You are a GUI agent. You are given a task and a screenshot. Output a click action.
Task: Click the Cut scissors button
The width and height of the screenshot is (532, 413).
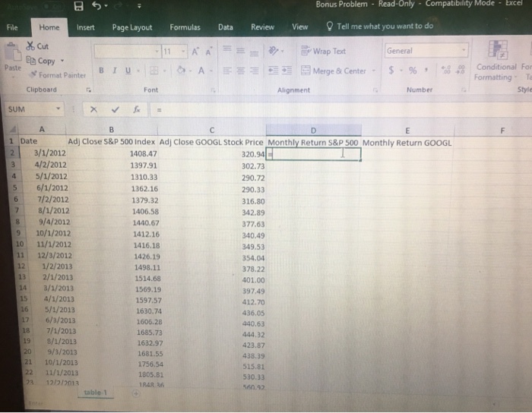point(37,46)
